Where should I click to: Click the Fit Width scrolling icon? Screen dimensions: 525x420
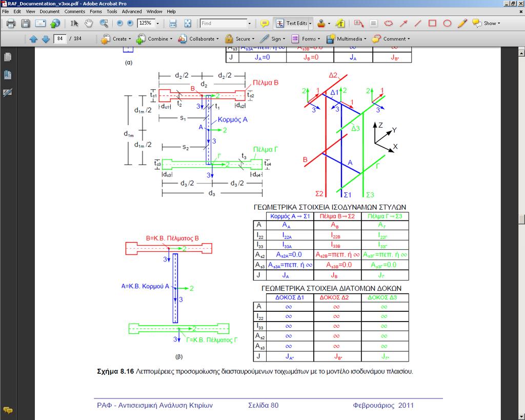173,23
